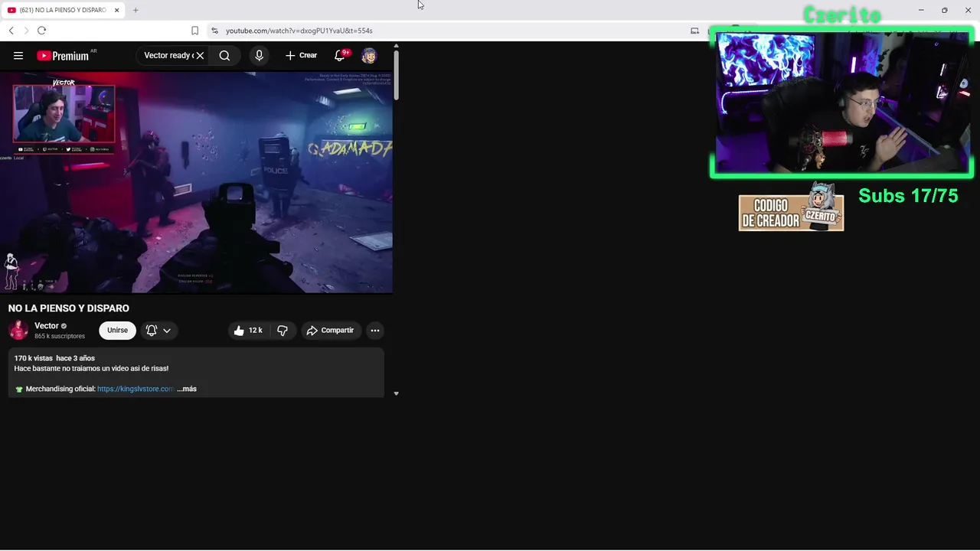Viewport: 980px width, 551px height.
Task: Open the account avatar menu
Action: coord(369,55)
